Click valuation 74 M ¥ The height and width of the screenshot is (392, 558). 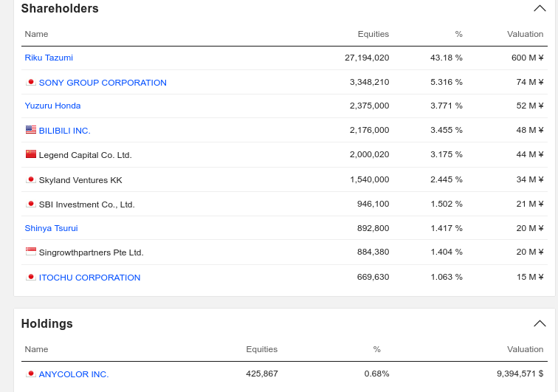(x=530, y=82)
